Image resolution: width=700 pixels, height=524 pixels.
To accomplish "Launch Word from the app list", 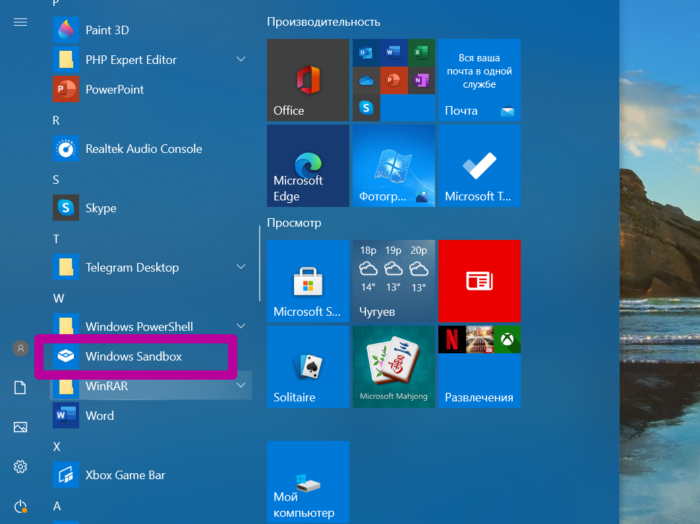I will pyautogui.click(x=99, y=415).
